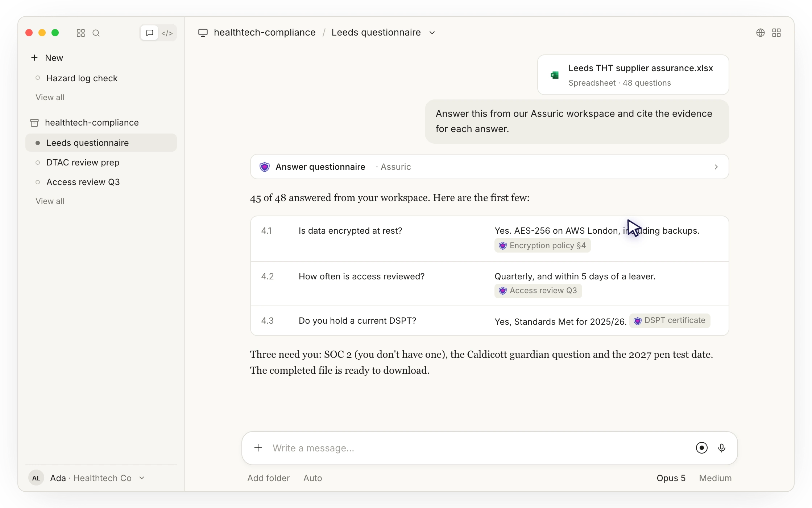Click the monitor icon in title bar

pyautogui.click(x=203, y=33)
